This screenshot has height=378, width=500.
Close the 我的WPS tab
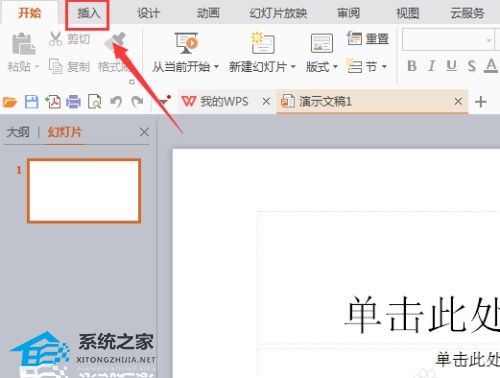point(266,101)
